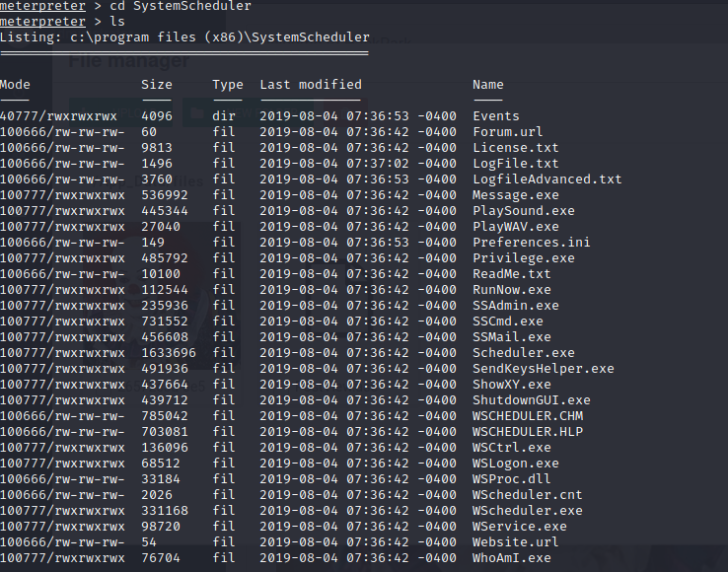728x572 pixels.
Task: Click WSCHEDULER.HLP file name
Action: (x=528, y=432)
